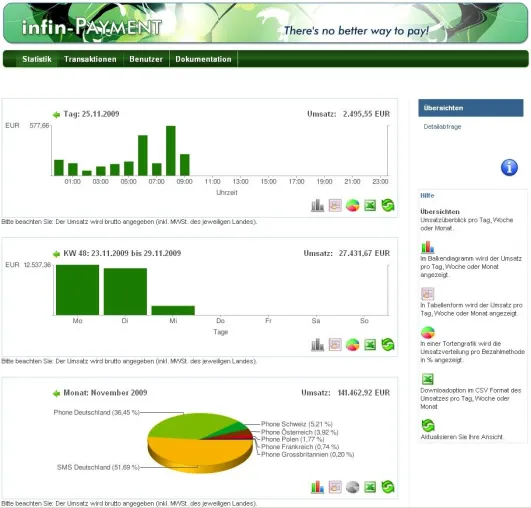This screenshot has width=531, height=508.
Task: Open the Detailabfrage link
Action: 442,127
